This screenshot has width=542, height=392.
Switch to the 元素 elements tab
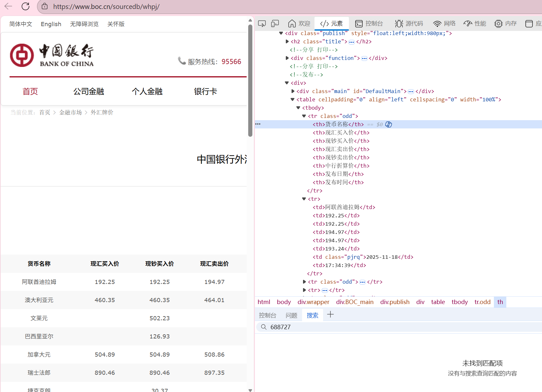331,24
